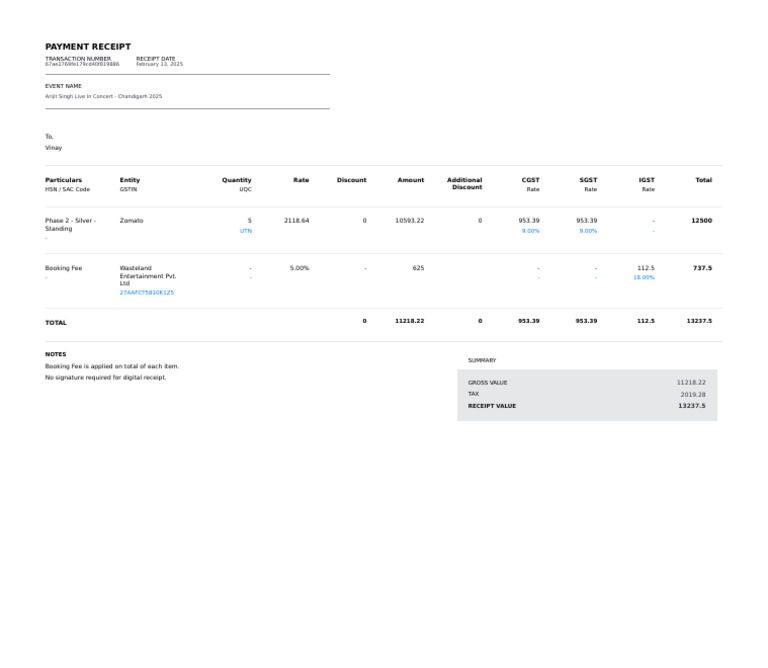768x668 pixels.
Task: Click the 9.00% SGST rate link
Action: click(588, 231)
